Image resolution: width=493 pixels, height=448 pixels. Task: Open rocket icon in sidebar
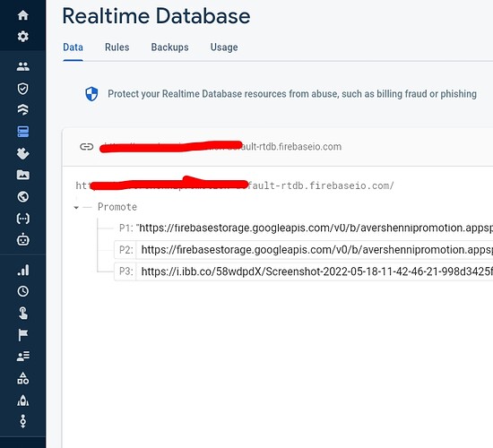pyautogui.click(x=23, y=400)
